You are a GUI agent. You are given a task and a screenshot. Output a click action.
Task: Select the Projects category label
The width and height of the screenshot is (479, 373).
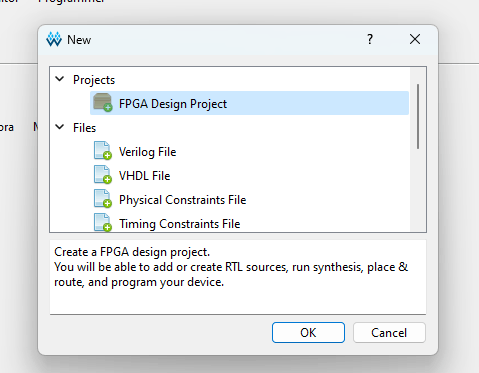tap(94, 80)
